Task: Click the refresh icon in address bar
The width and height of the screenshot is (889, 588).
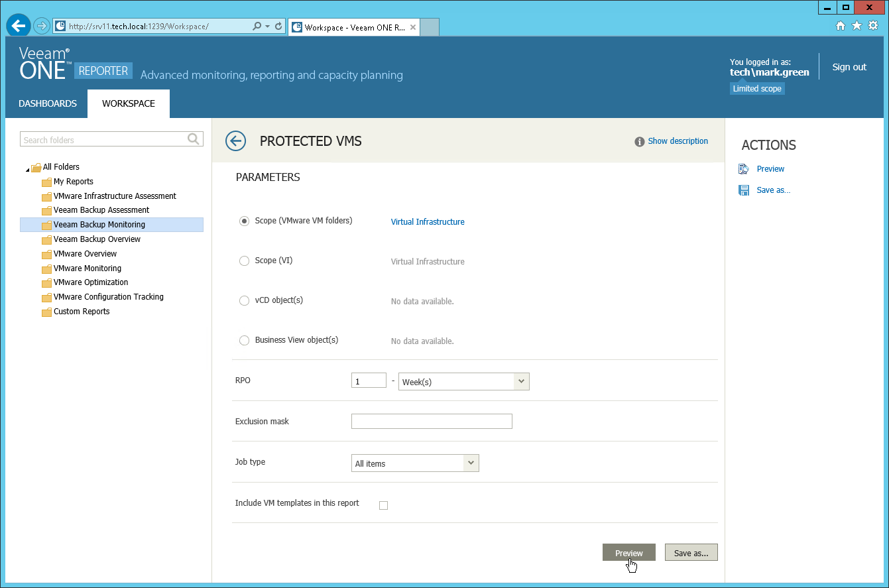Action: pyautogui.click(x=278, y=27)
